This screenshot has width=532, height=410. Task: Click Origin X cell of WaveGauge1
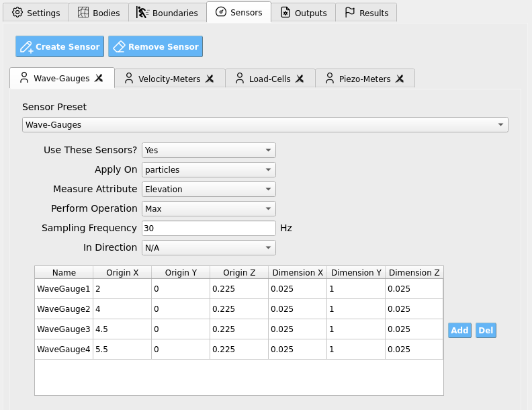[122, 289]
